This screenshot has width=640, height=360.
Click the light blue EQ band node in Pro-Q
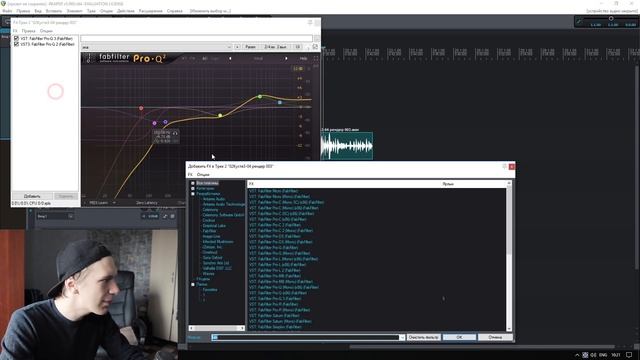[x=280, y=102]
